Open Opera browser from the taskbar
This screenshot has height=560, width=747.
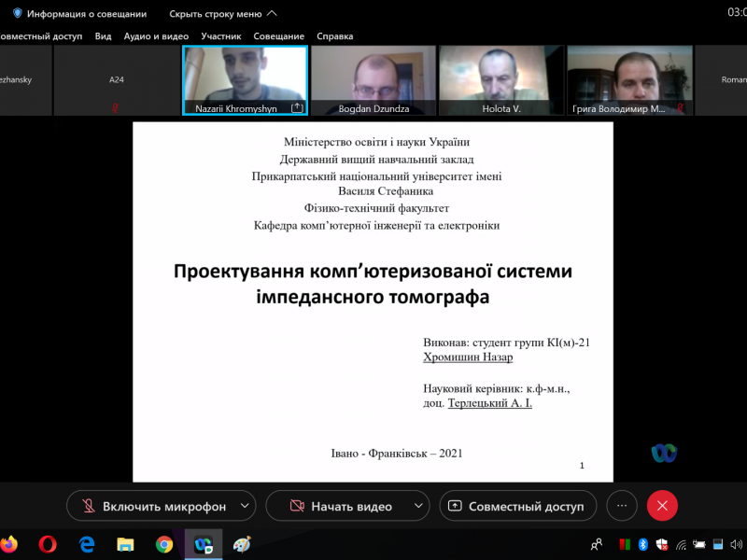point(48,544)
